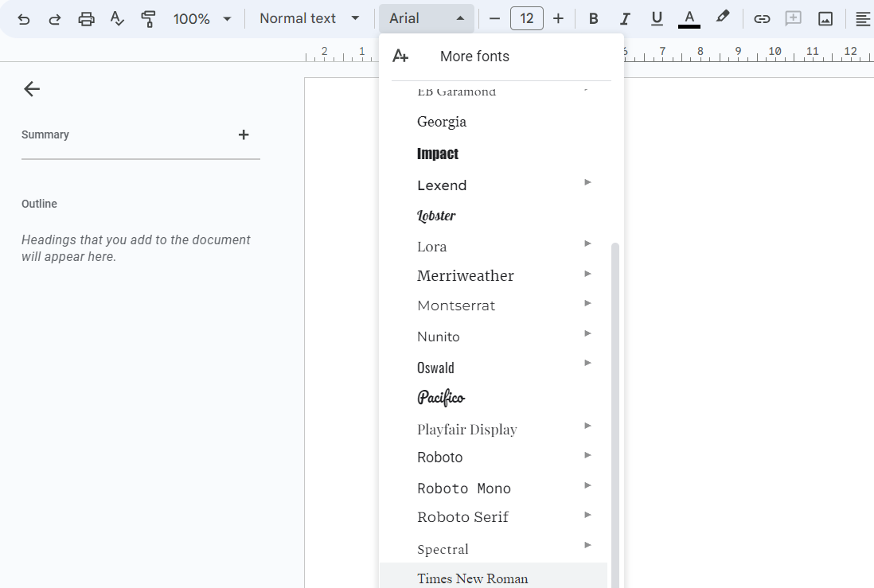Select Roboto Serif font

(x=462, y=517)
